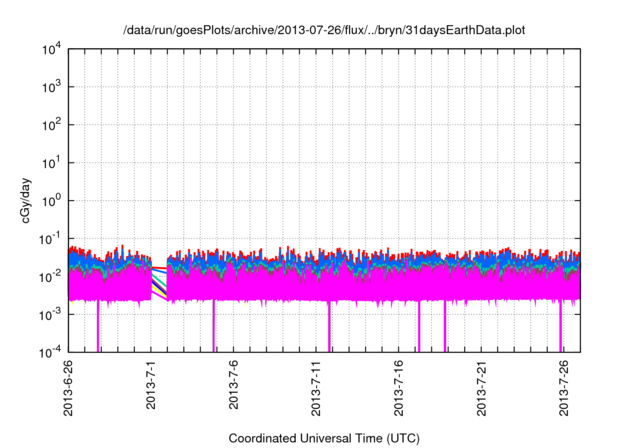This screenshot has width=640, height=448.
Task: Click the 10^4 y-axis tick label
Action: 52,50
